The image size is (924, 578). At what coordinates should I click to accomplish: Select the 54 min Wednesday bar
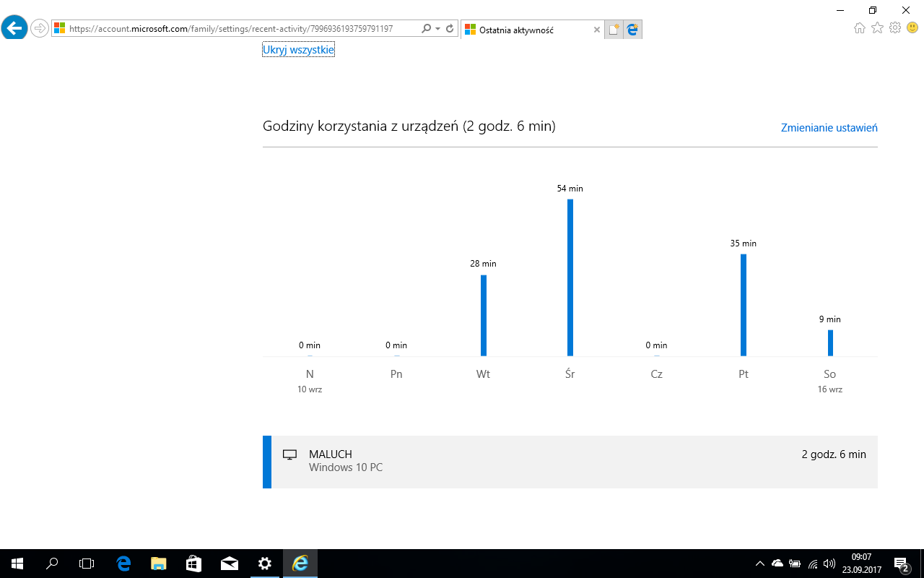pos(570,277)
